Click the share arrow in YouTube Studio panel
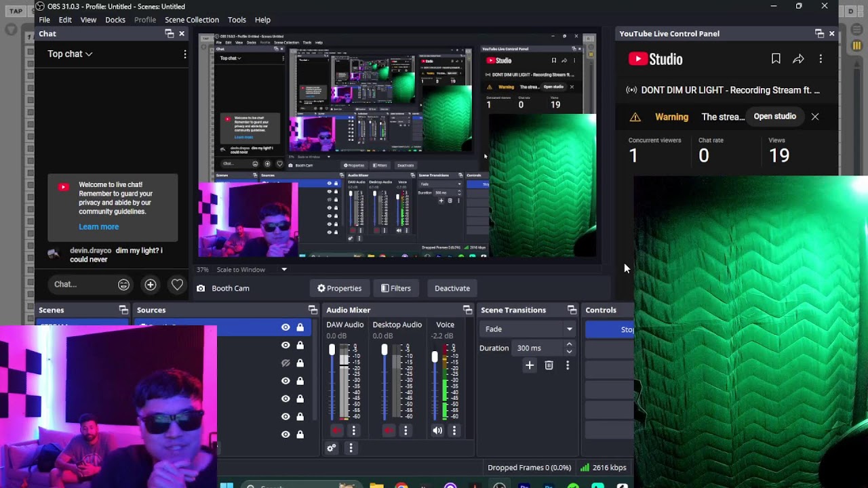This screenshot has height=488, width=868. coord(798,59)
